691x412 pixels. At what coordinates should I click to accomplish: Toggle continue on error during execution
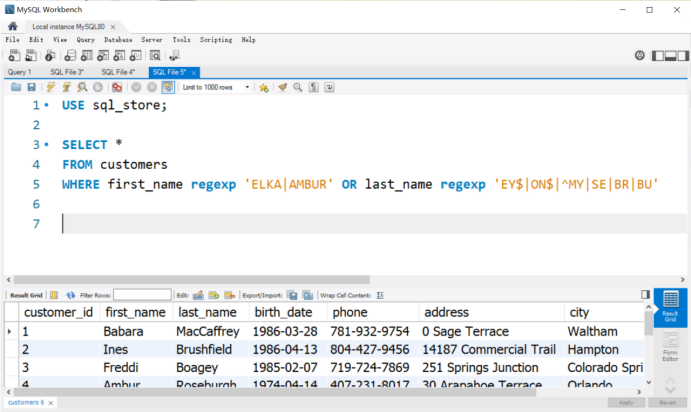point(117,87)
